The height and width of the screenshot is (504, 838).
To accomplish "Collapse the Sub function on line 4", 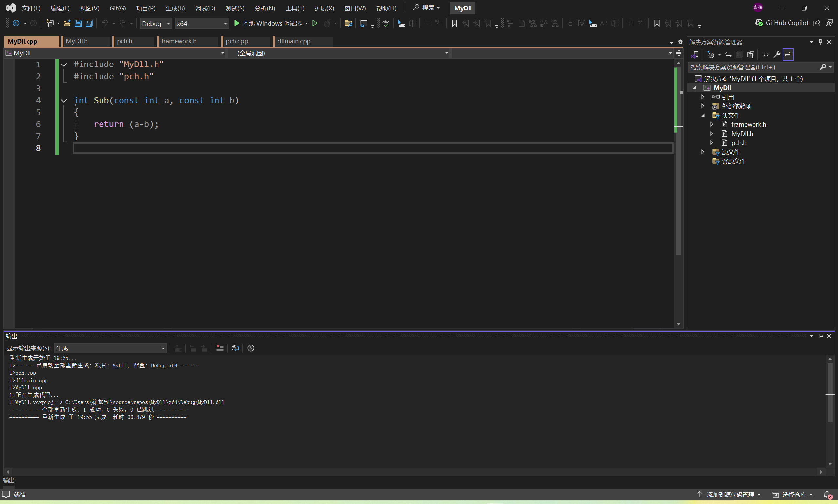I will [64, 101].
